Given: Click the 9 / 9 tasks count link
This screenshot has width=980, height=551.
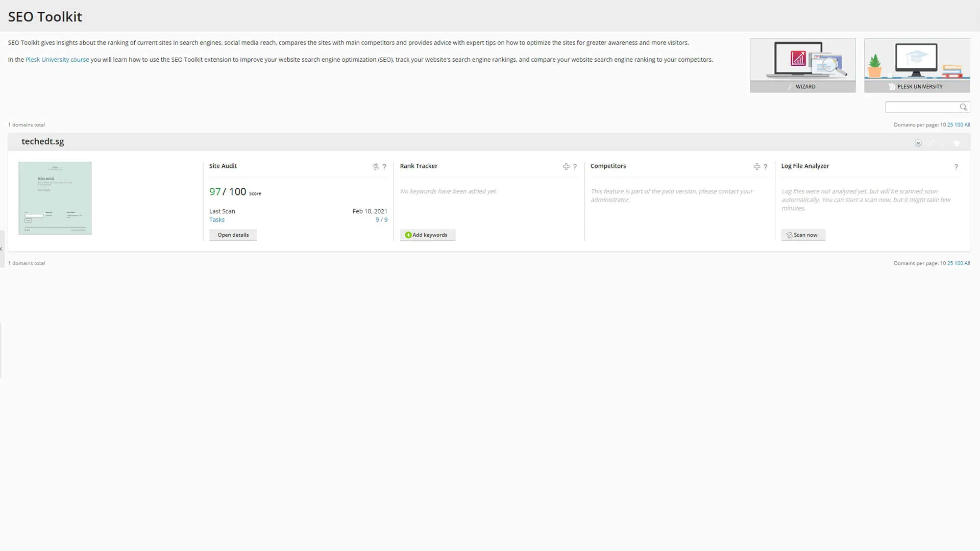Looking at the screenshot, I should pos(381,220).
